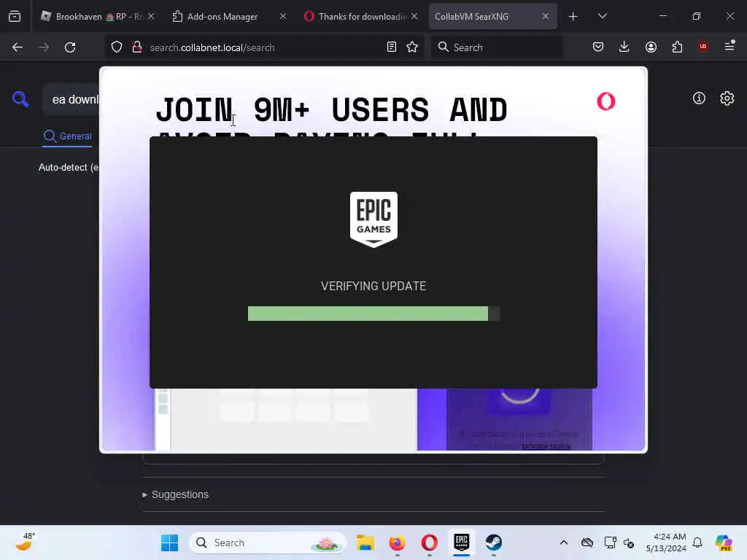
Task: Select the General search category tab
Action: point(67,136)
